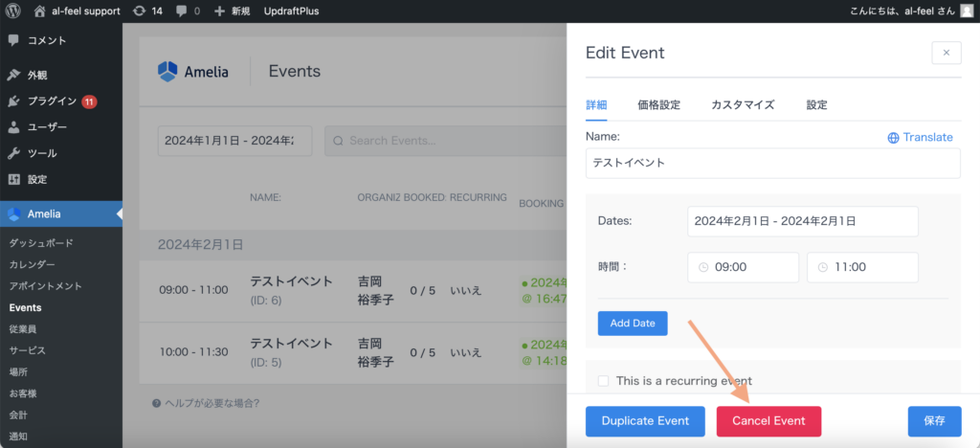Image resolution: width=980 pixels, height=448 pixels.
Task: Enable 'This is a recurring event' checkbox
Action: [603, 381]
